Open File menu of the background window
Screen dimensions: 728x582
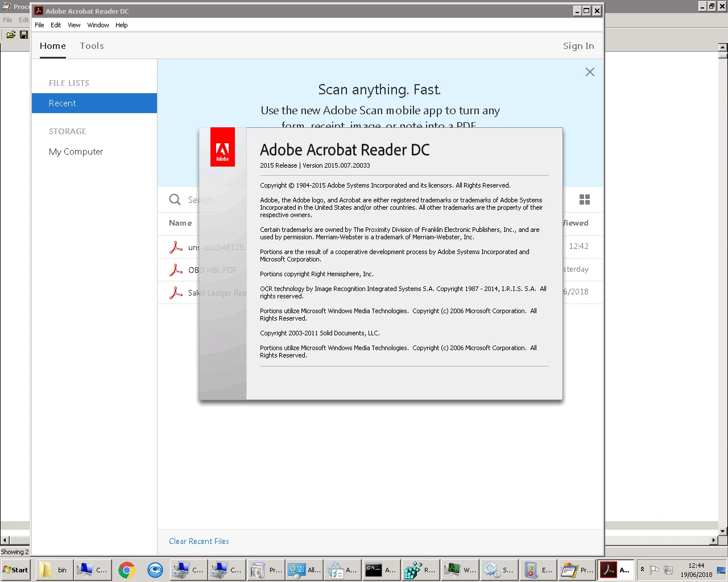click(7, 20)
